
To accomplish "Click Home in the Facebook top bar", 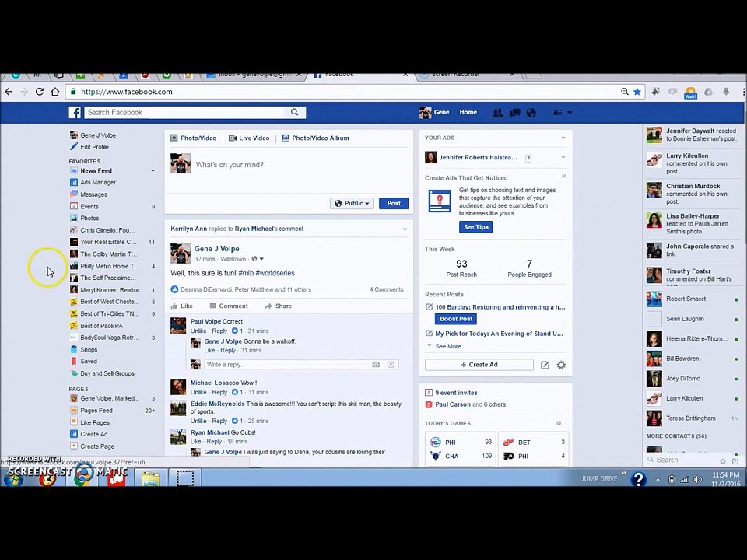I will [468, 112].
